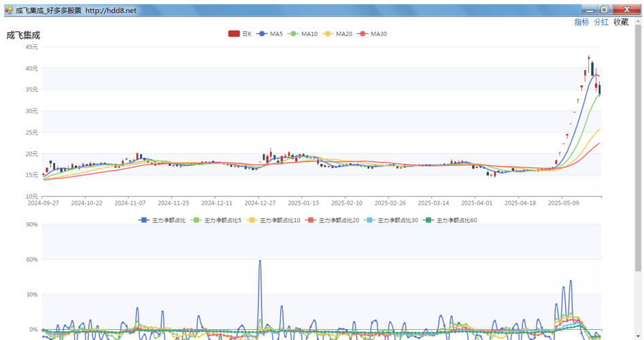
Task: Click the 25元 price axis label
Action: tap(32, 132)
